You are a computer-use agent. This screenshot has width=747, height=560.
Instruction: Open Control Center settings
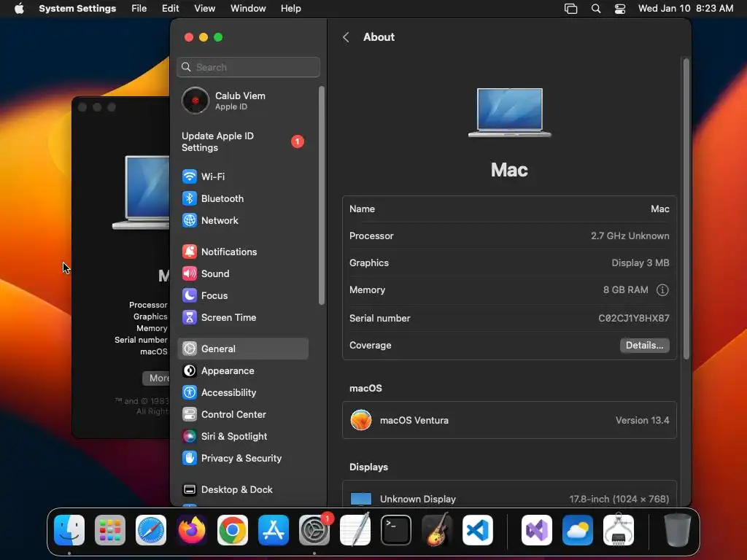243,415
